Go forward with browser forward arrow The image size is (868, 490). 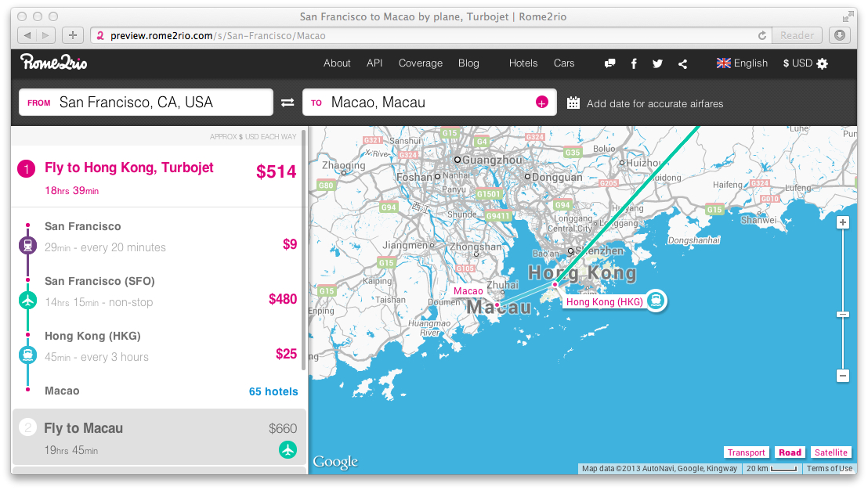pos(46,35)
